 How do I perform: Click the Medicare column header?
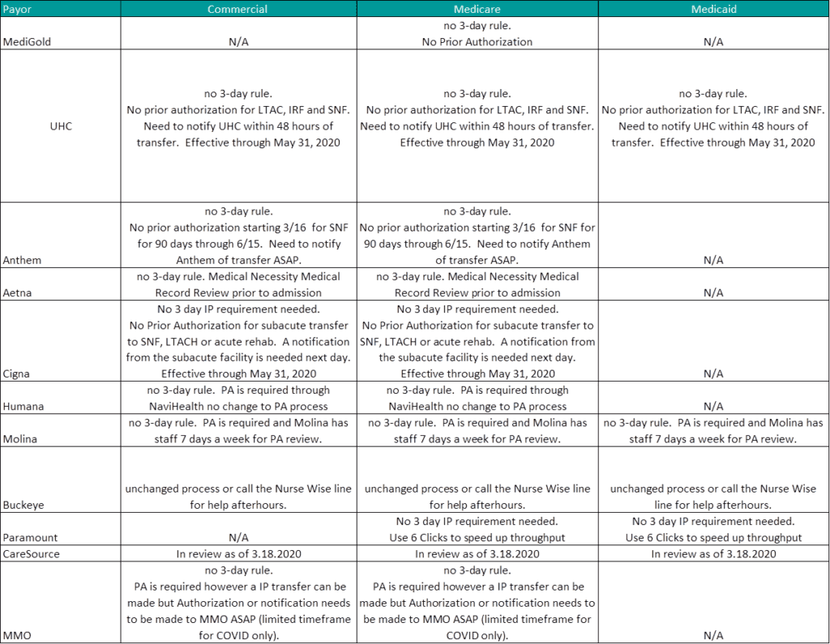pos(477,9)
